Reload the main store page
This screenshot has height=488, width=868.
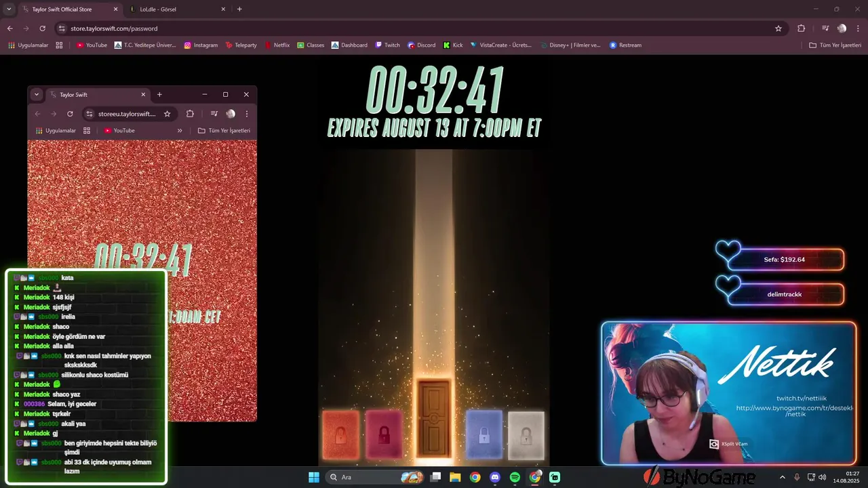point(42,28)
